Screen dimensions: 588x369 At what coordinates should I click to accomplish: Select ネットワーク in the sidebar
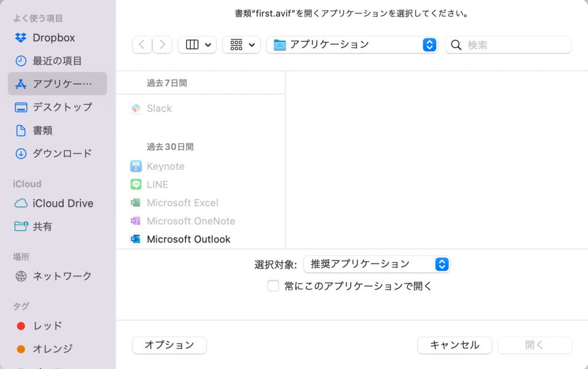[x=57, y=276]
